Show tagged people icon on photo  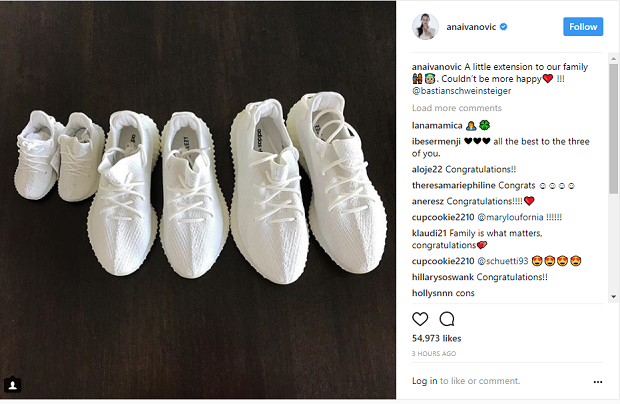point(13,385)
